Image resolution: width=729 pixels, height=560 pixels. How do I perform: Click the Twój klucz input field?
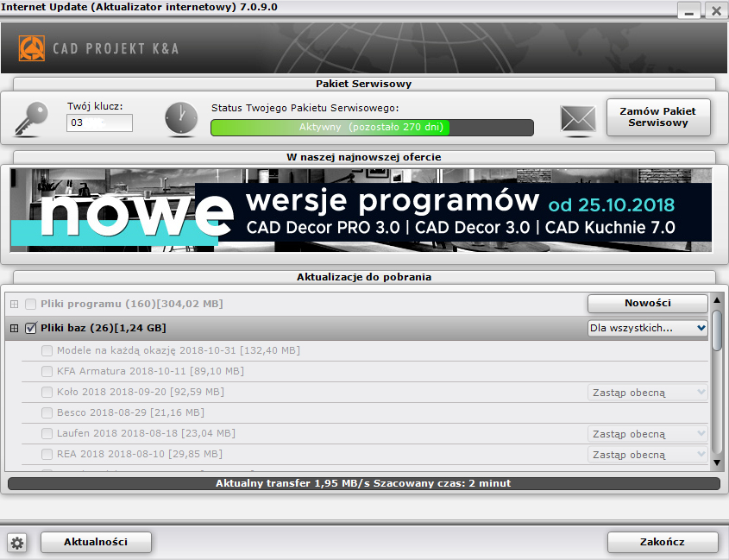tap(99, 123)
